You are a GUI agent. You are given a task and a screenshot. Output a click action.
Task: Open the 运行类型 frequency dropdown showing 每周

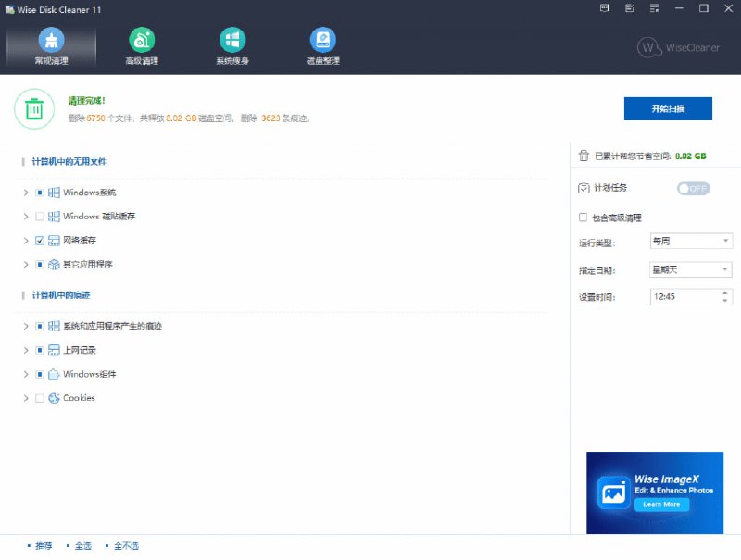(x=690, y=240)
